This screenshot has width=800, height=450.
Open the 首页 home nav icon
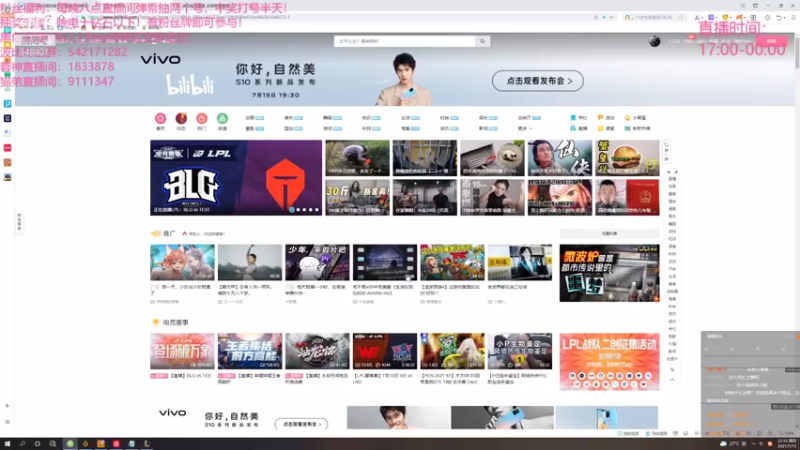click(x=160, y=118)
